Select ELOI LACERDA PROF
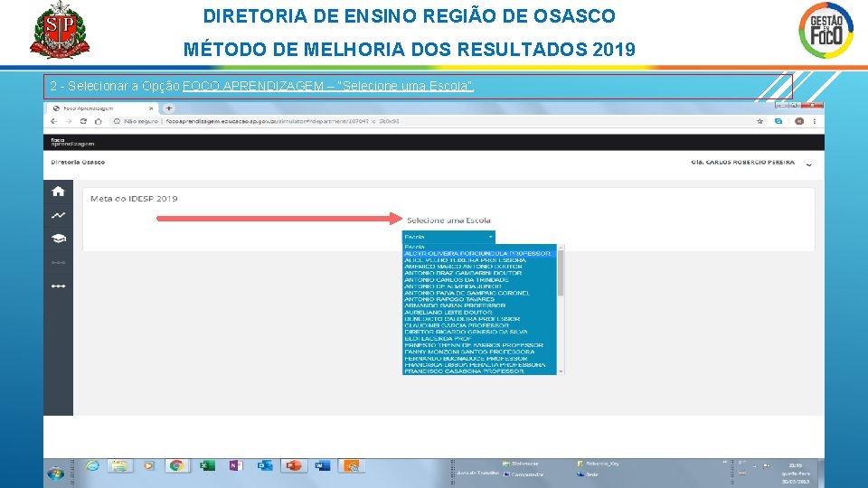Image resolution: width=868 pixels, height=488 pixels. pyautogui.click(x=479, y=339)
